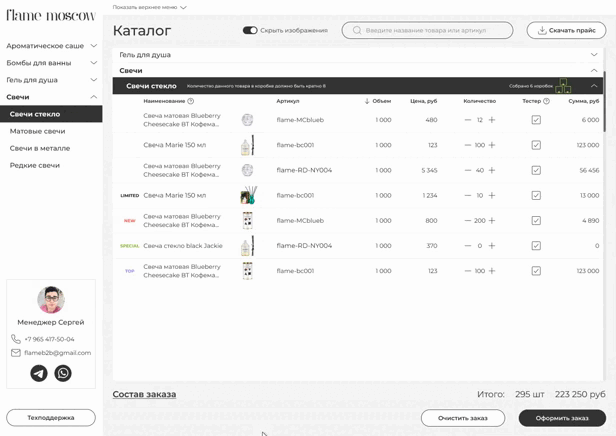The width and height of the screenshot is (616, 436).
Task: Collapse the Свечи стекло dark header chevron
Action: coord(594,86)
